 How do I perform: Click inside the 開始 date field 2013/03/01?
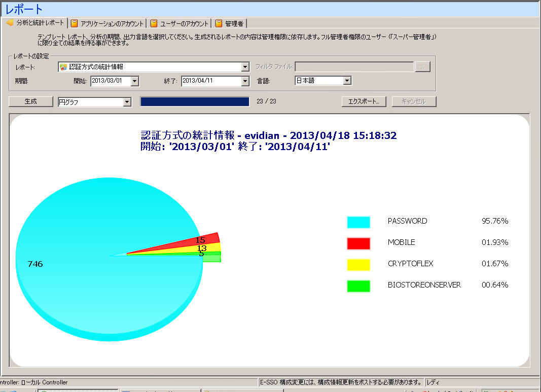[x=110, y=81]
